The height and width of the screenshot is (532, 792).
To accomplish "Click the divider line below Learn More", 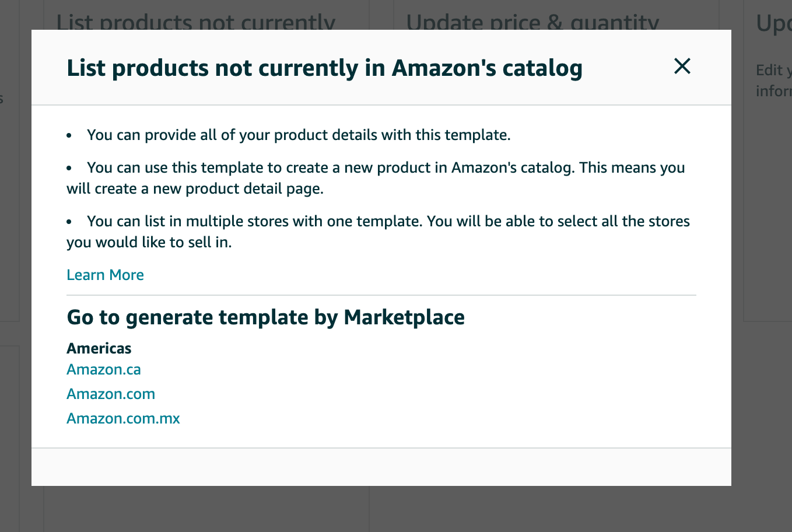I will 381,295.
